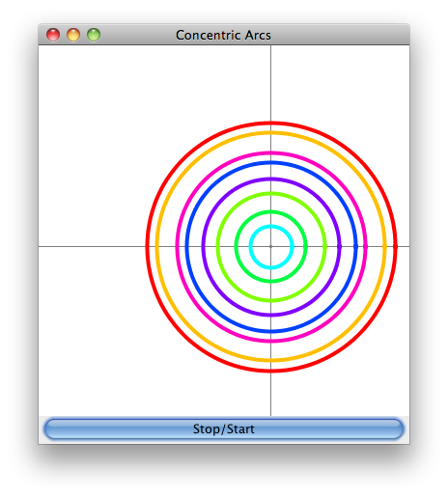Click the blue arc endpoint dot on horizontal axis
Screen dimensions: 448x497
355,247
